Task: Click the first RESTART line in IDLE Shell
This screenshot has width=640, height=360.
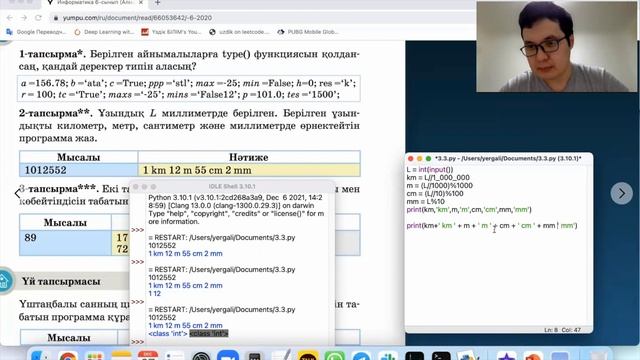Action: [222, 238]
